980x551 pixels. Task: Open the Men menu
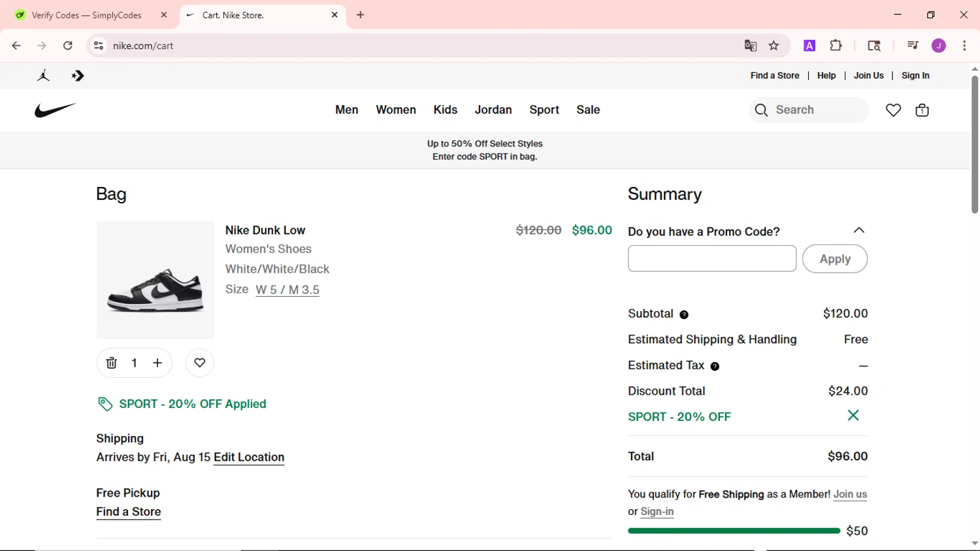pyautogui.click(x=347, y=110)
